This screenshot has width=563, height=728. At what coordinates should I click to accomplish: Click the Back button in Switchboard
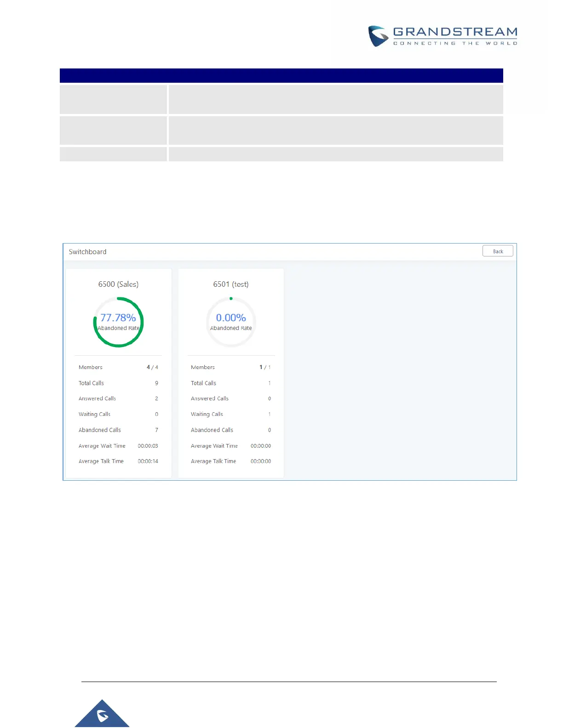(x=498, y=251)
